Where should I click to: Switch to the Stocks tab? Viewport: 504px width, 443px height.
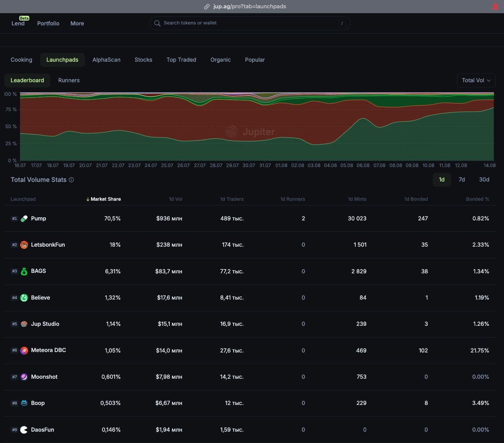pos(143,60)
